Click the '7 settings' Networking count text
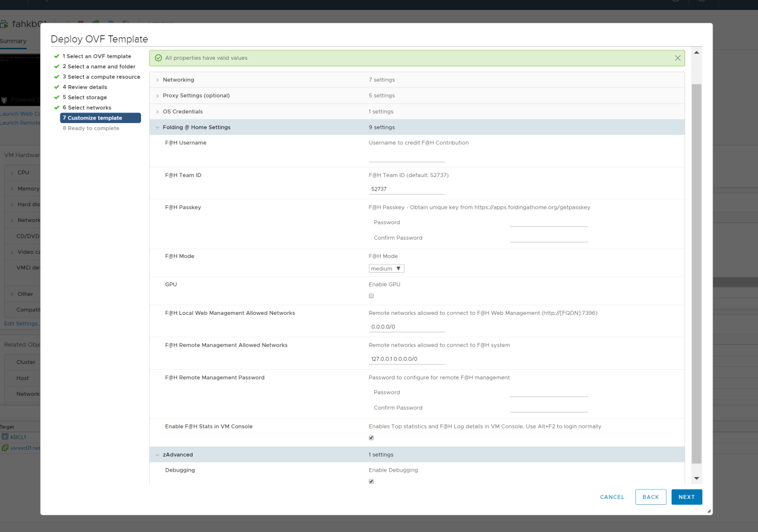This screenshot has height=532, width=758. tap(381, 80)
